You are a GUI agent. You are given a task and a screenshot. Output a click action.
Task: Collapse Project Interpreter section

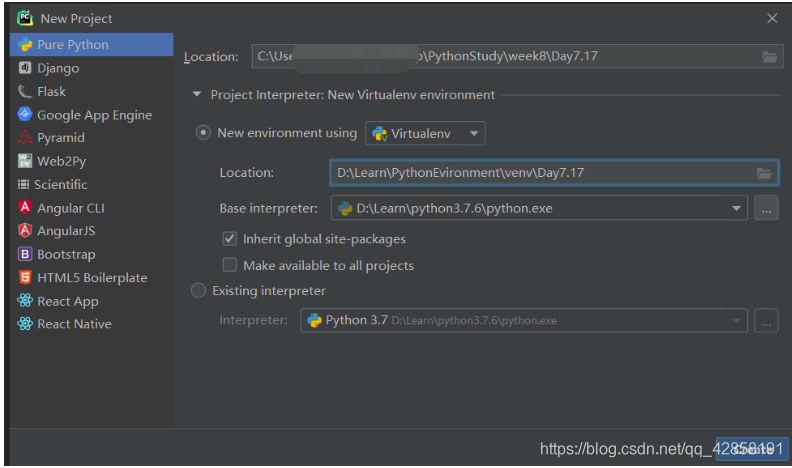pyautogui.click(x=197, y=94)
